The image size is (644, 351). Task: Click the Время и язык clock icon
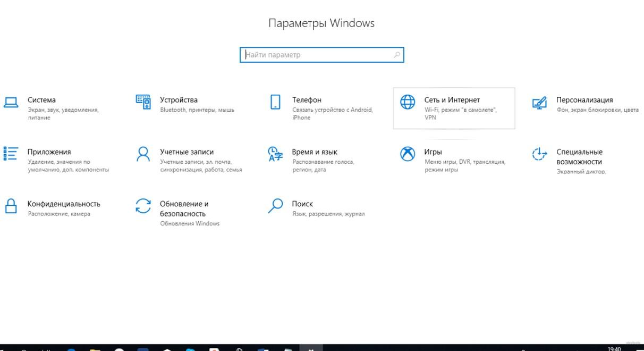pos(275,154)
